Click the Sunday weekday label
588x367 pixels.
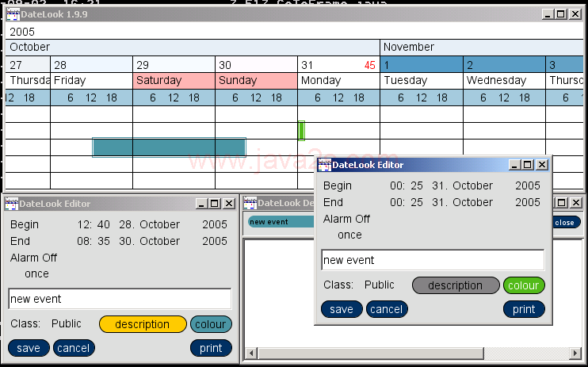[x=238, y=80]
